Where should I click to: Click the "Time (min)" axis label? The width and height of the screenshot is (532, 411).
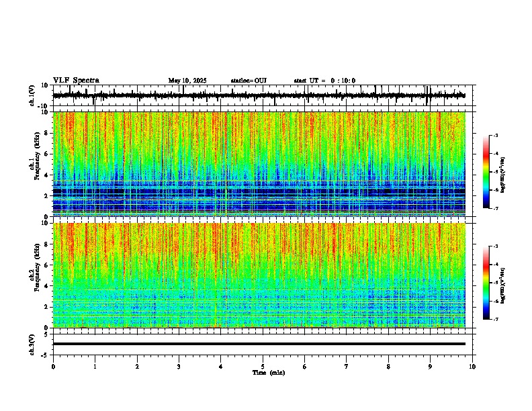point(269,373)
